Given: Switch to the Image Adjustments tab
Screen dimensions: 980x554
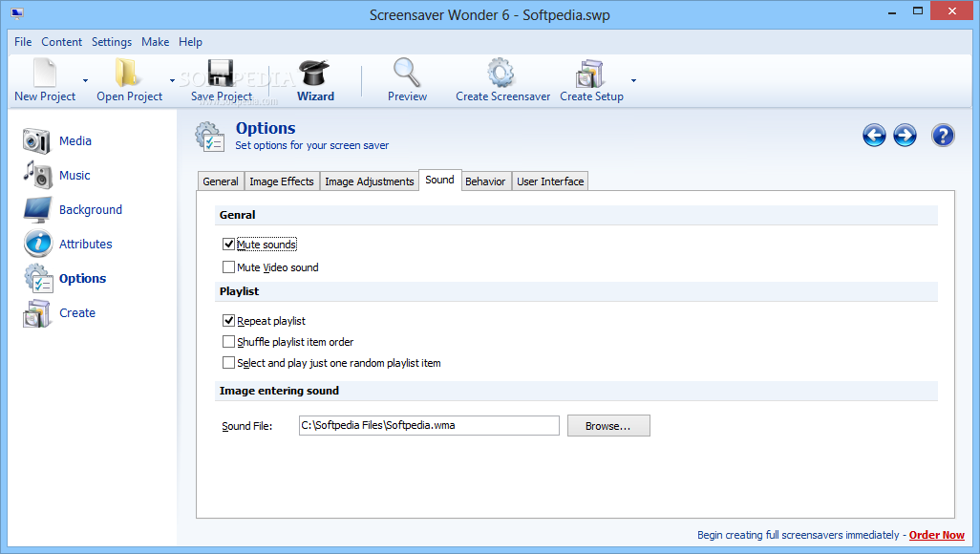Looking at the screenshot, I should [370, 181].
